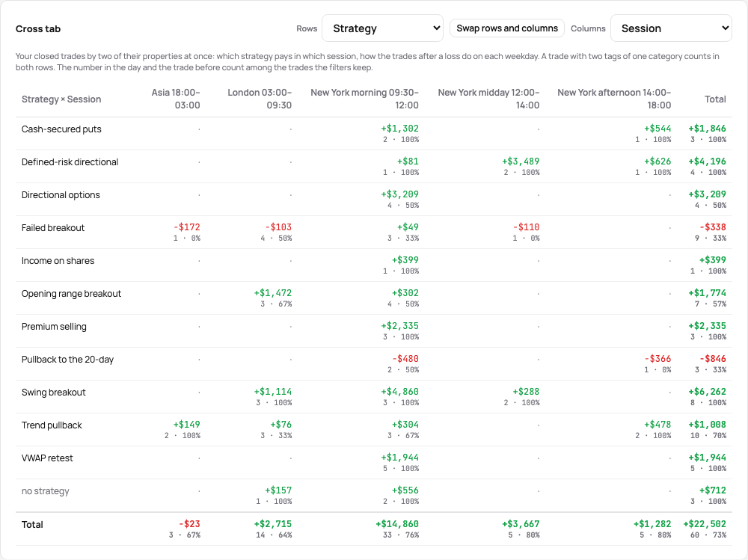Click the +$157 no strategy London cell

point(274,495)
